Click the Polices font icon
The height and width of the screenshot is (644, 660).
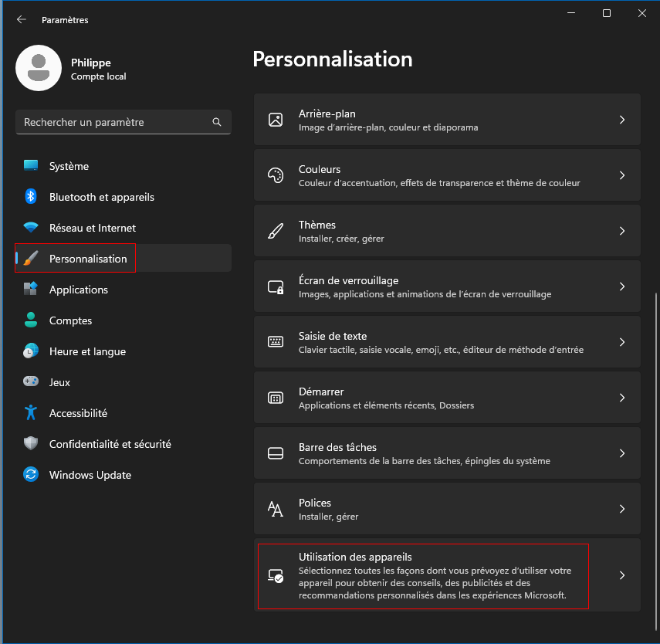pos(276,509)
